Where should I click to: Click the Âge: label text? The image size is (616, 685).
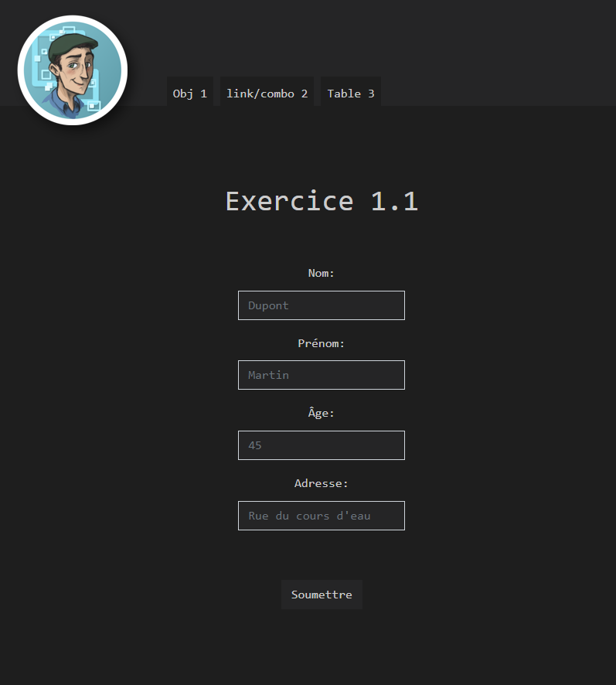point(321,413)
